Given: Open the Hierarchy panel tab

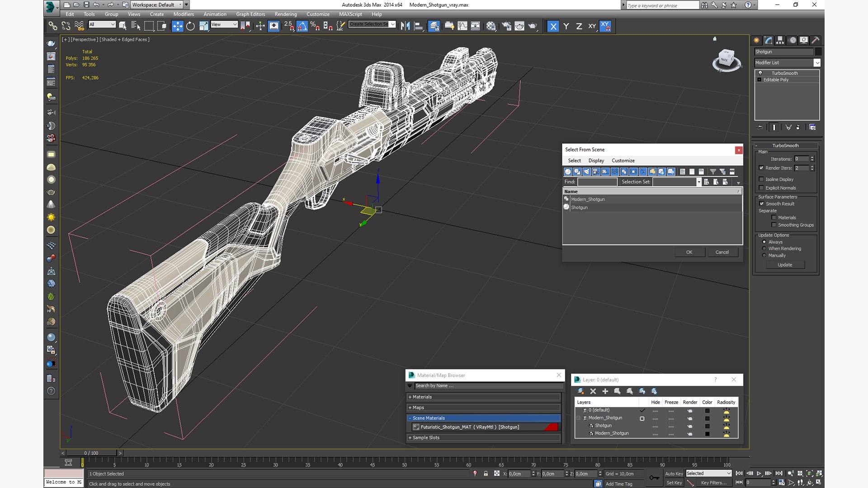Looking at the screenshot, I should click(x=780, y=40).
